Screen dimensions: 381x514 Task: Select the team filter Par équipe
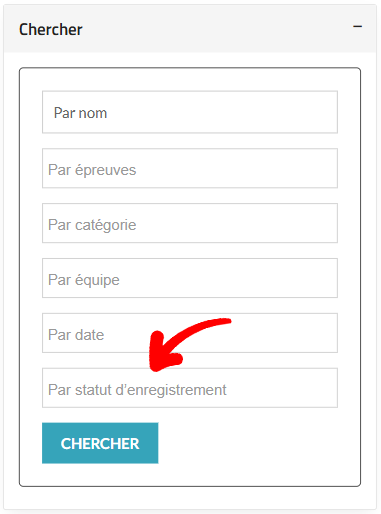pyautogui.click(x=190, y=278)
